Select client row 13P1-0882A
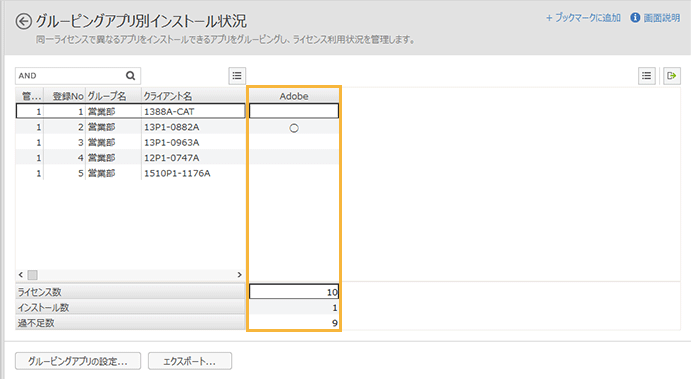Screen dimensions: 691x379 pos(130,127)
